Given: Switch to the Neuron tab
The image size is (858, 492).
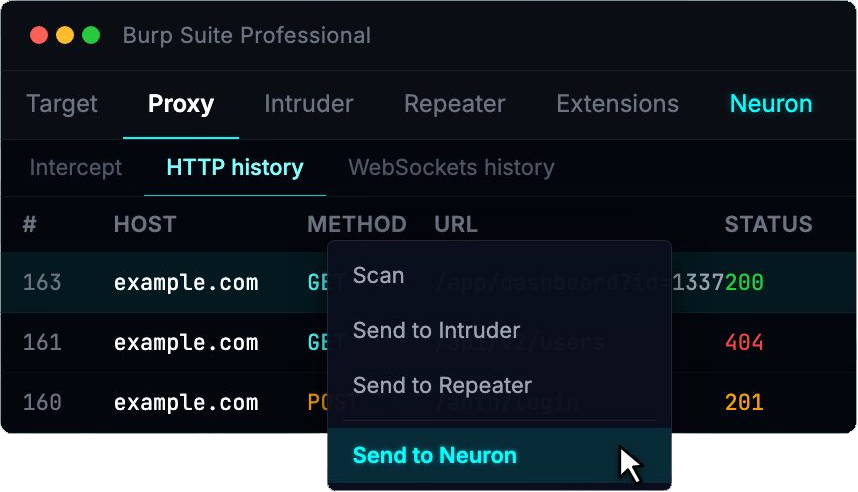Looking at the screenshot, I should pos(771,104).
